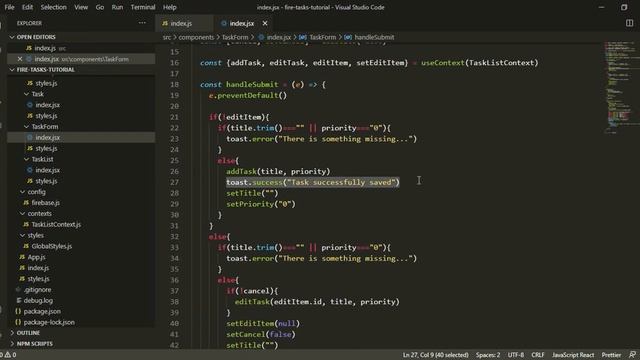The image size is (640, 360).
Task: Open feedback icon in status bar
Action: pos(632,355)
